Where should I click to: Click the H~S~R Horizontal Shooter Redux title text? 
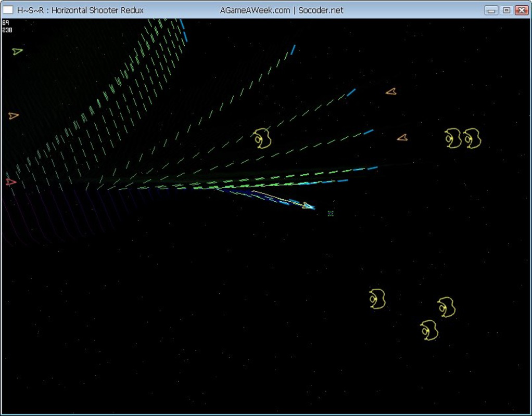point(80,10)
